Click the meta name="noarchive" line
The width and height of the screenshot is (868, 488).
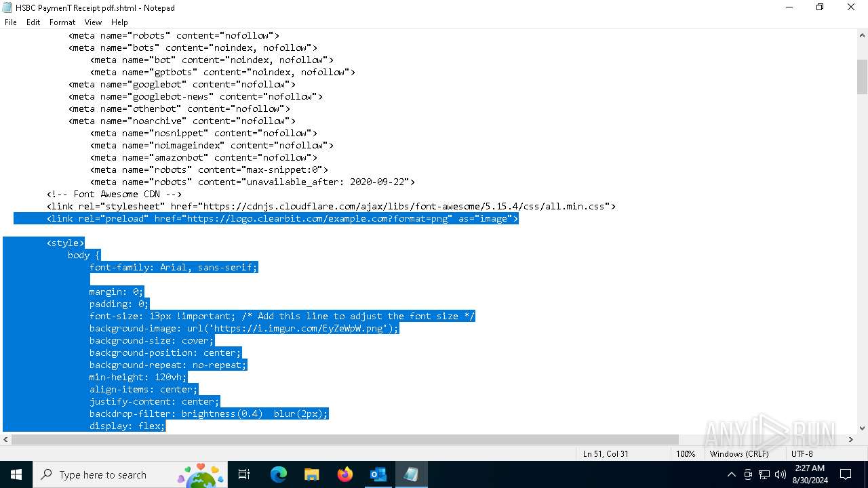click(182, 121)
